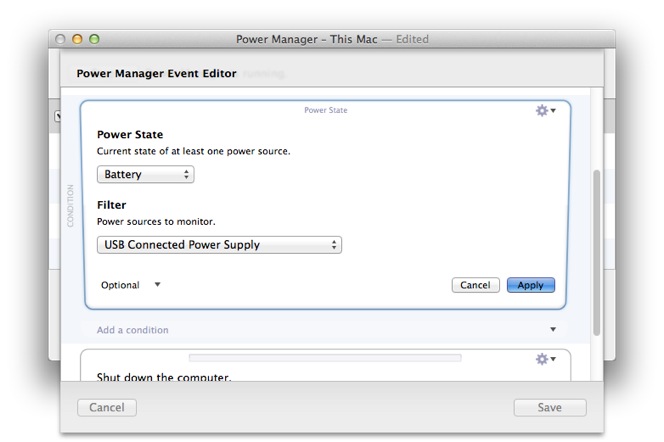Screen dimensions: 664x442
Task: Click the Power sources to monitor text
Action: click(156, 221)
